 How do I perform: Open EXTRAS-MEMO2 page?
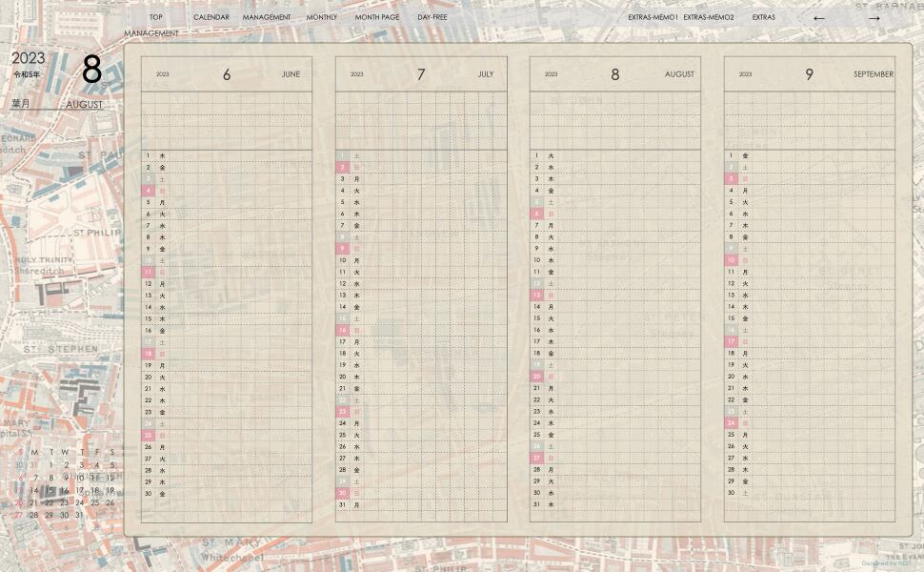coord(709,17)
